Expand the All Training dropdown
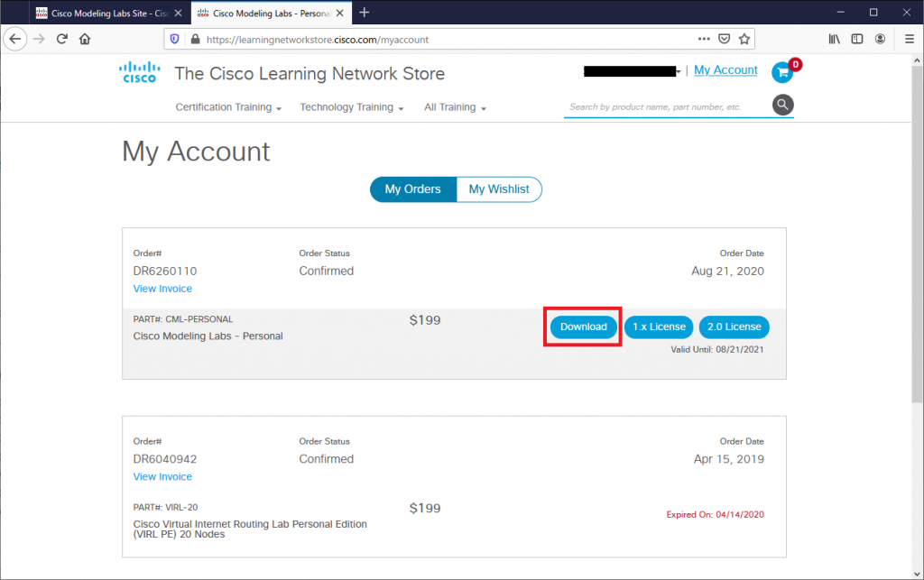 point(454,107)
